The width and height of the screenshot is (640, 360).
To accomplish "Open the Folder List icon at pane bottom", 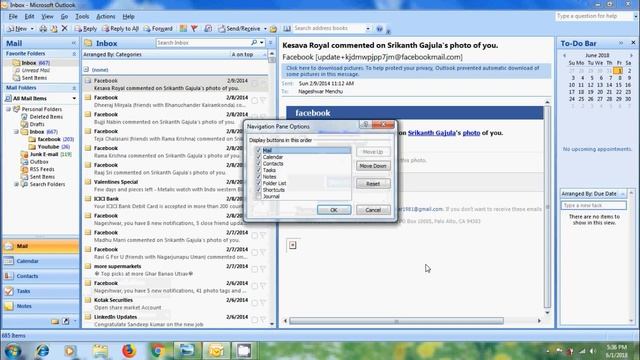I will (55, 321).
